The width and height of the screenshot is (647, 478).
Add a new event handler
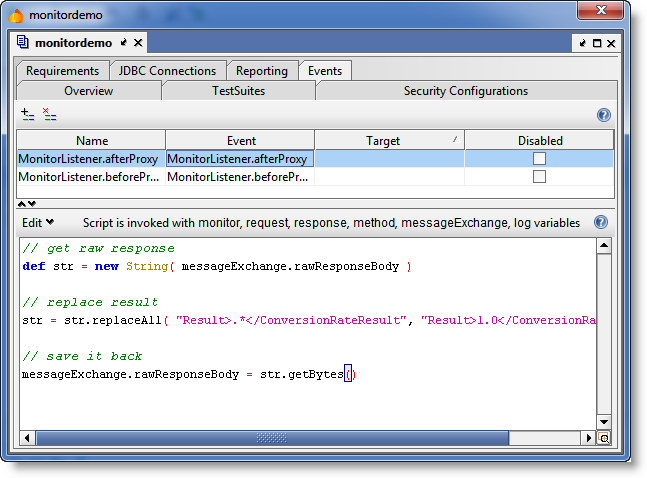[28, 114]
